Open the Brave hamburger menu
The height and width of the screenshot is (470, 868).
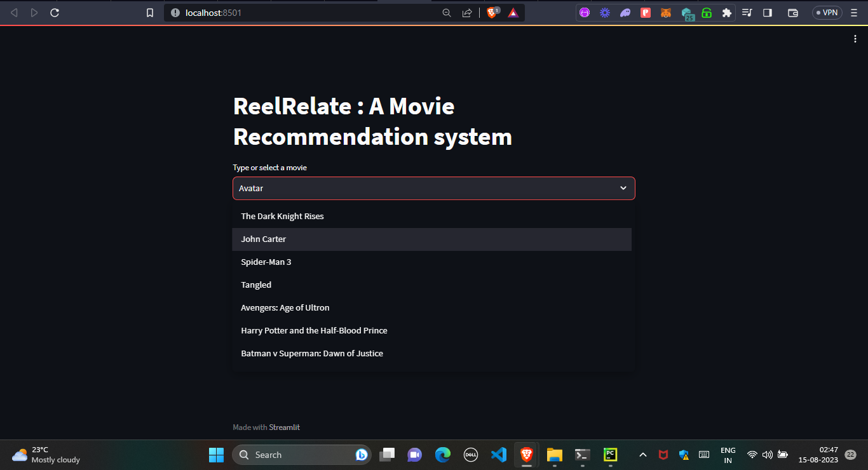coord(853,12)
